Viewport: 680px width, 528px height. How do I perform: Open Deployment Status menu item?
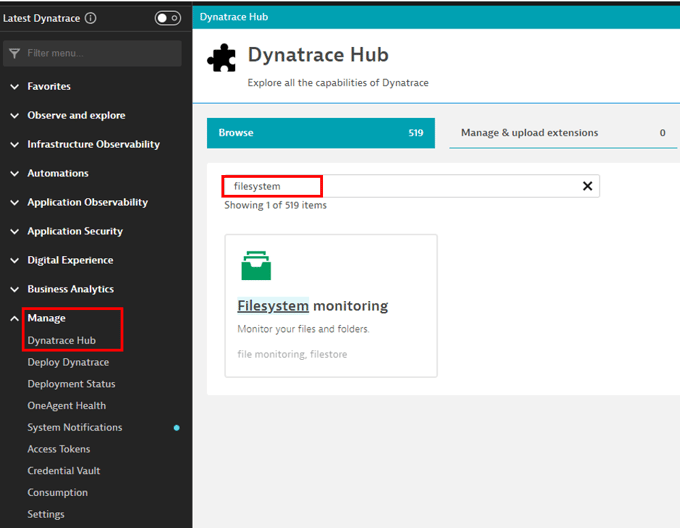point(71,384)
